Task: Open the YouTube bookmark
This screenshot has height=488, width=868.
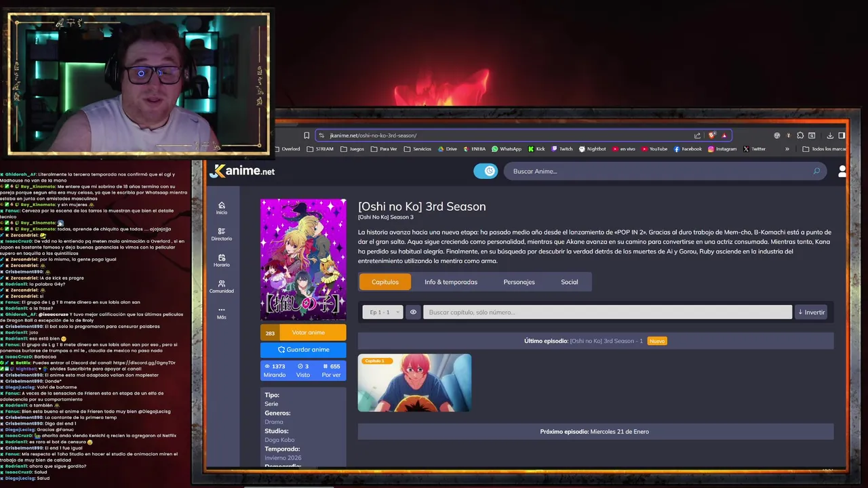Action: (x=654, y=149)
